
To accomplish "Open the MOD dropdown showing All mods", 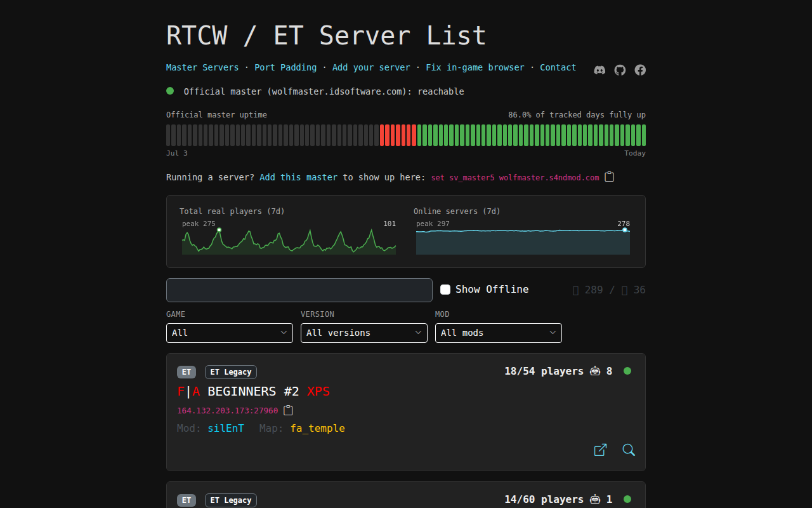I will (x=499, y=333).
